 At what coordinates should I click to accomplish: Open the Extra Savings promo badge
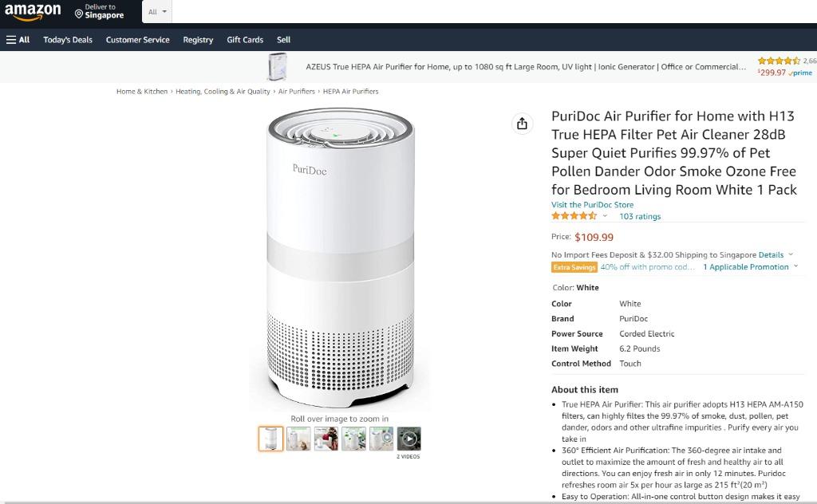coord(574,267)
